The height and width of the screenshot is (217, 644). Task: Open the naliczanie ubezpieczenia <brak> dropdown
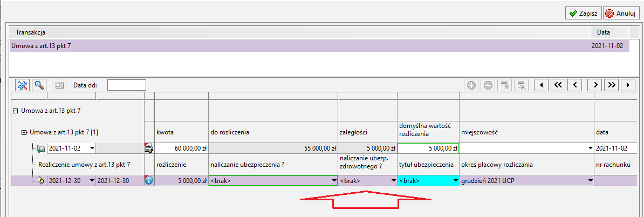click(334, 180)
